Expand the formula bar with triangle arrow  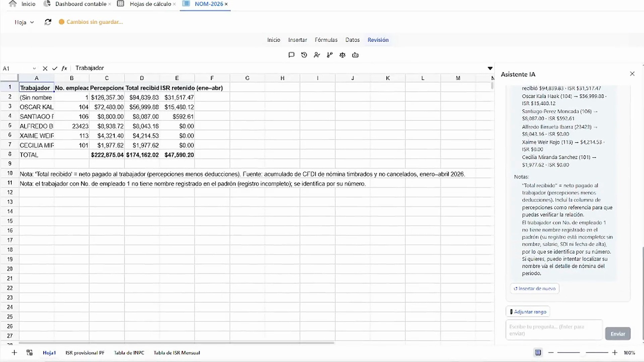pos(490,68)
